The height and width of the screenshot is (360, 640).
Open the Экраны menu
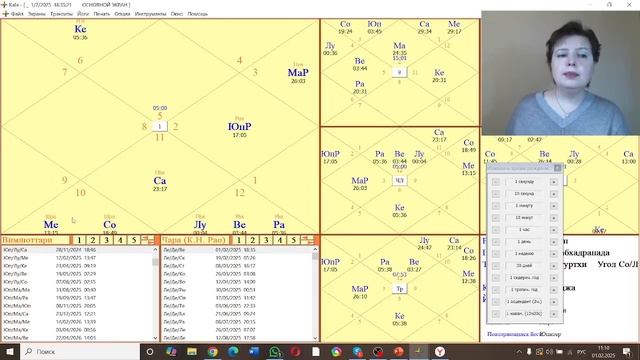click(37, 14)
